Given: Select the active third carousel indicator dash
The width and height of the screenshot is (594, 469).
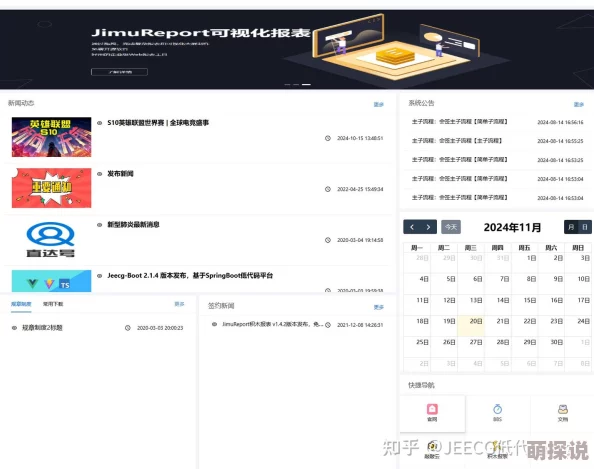Looking at the screenshot, I should (306, 84).
